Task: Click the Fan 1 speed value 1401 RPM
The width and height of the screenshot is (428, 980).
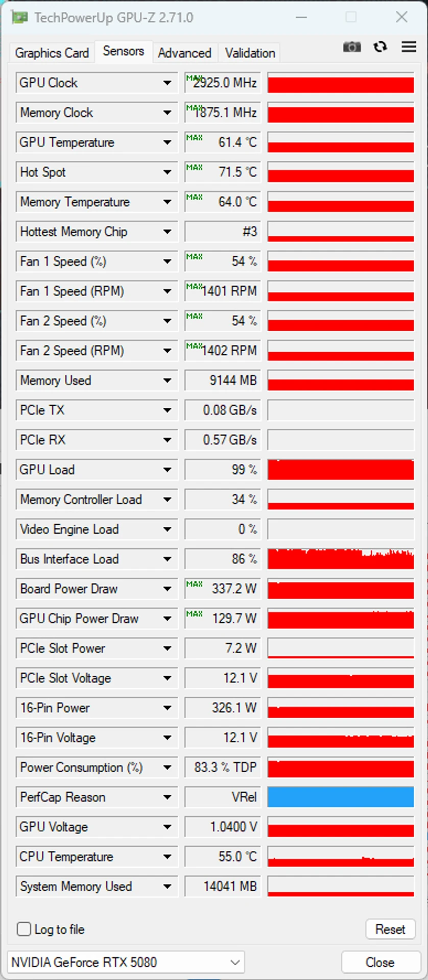Action: [223, 291]
